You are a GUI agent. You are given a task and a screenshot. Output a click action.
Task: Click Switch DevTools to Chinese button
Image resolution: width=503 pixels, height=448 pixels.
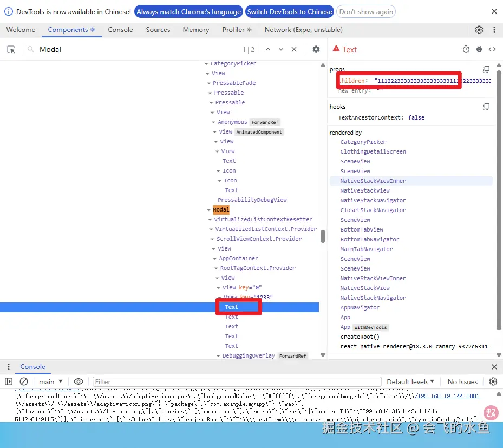(x=290, y=11)
